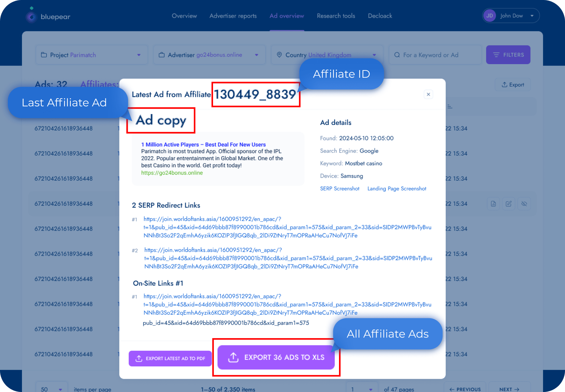
Task: Click the keyword value Mostbet casino
Action: click(363, 163)
